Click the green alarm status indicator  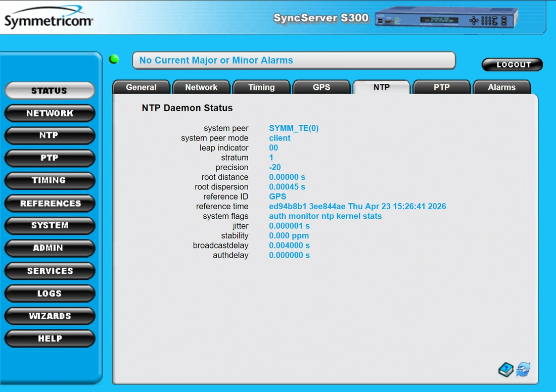114,60
